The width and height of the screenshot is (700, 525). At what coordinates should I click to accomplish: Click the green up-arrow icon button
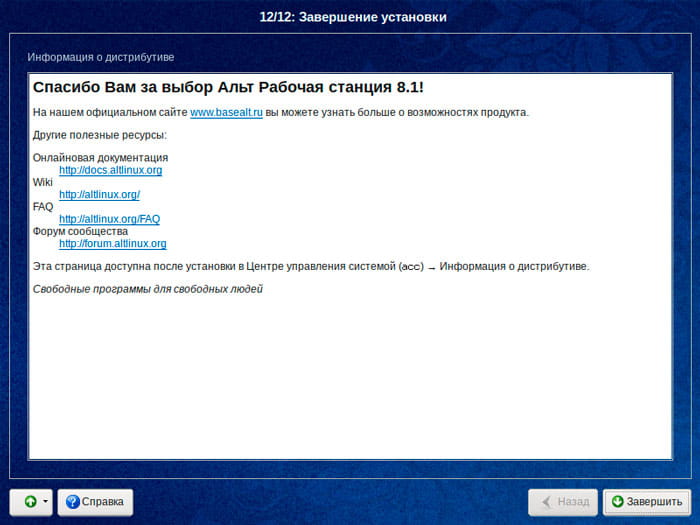[30, 502]
